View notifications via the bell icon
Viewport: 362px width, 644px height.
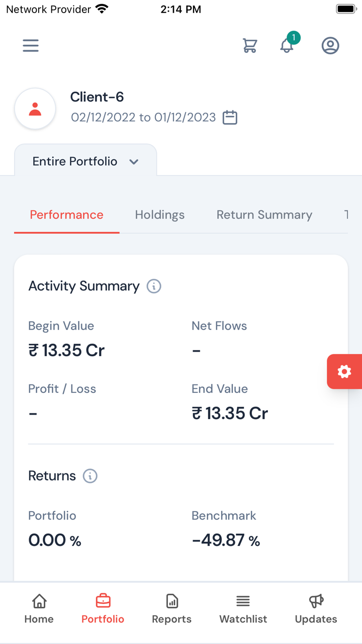tap(287, 45)
